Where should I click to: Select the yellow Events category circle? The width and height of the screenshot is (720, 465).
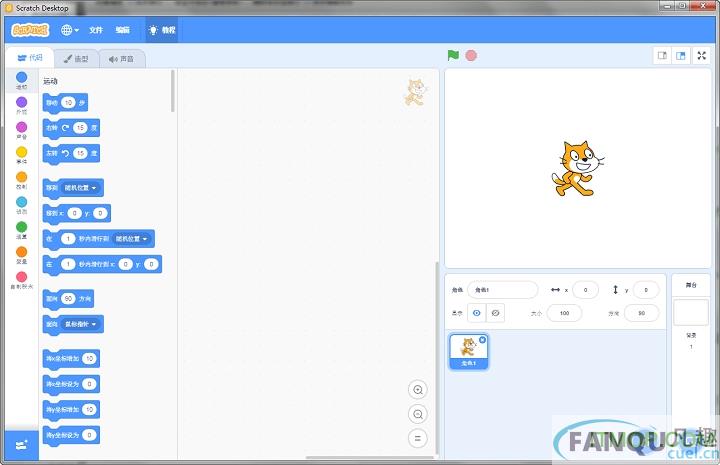[22, 152]
